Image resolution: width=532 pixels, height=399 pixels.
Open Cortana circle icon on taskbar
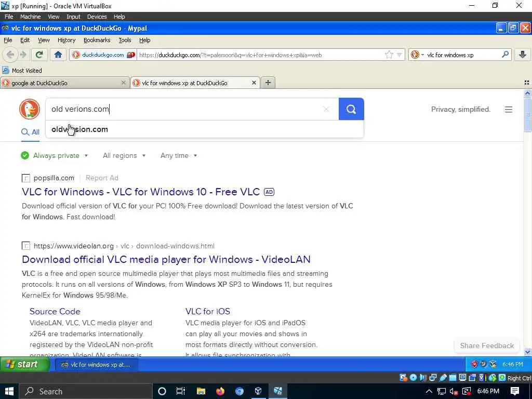point(162,391)
